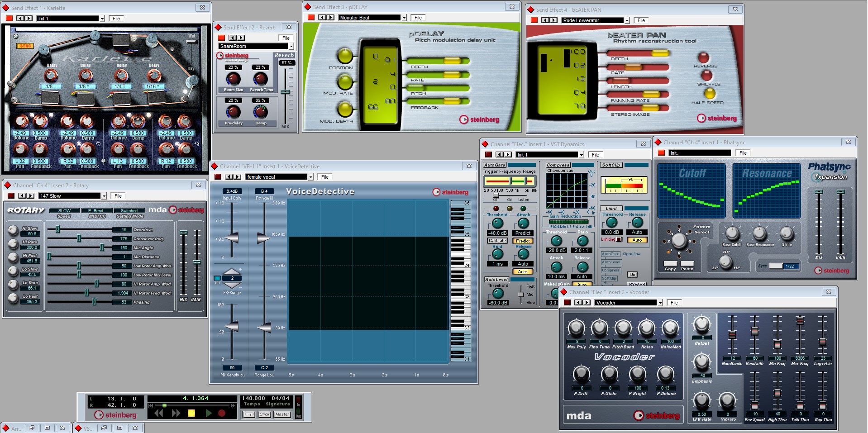The image size is (868, 433).
Task: Click the yellow Stop button in transport
Action: tap(191, 413)
